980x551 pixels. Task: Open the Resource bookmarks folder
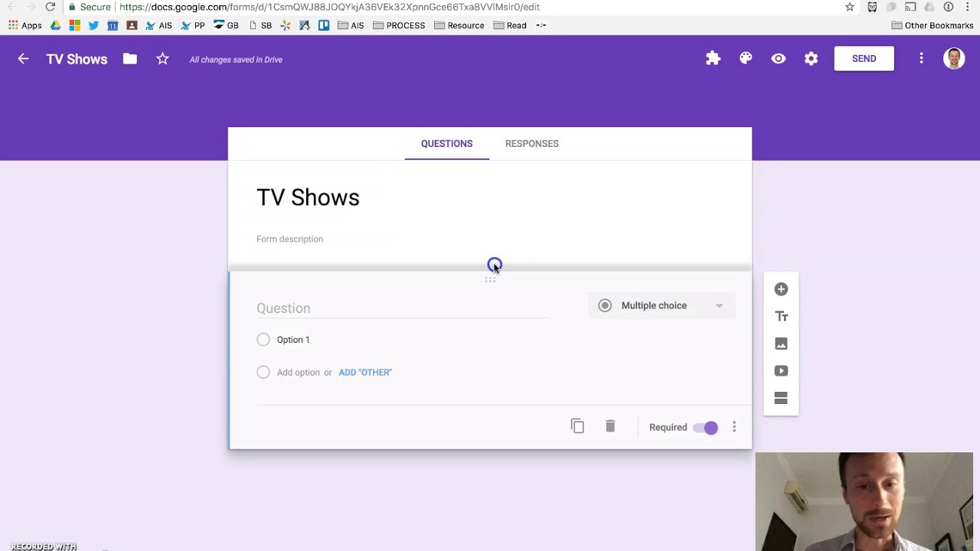[459, 25]
